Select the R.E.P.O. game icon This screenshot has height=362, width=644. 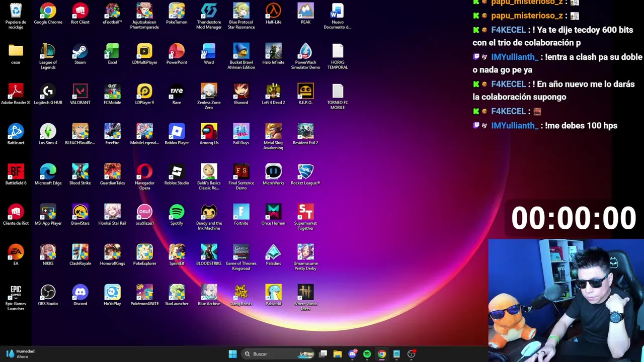(x=305, y=95)
